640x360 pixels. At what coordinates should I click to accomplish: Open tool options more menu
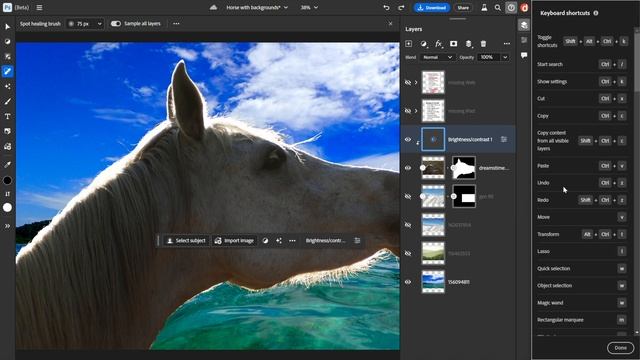coord(176,24)
